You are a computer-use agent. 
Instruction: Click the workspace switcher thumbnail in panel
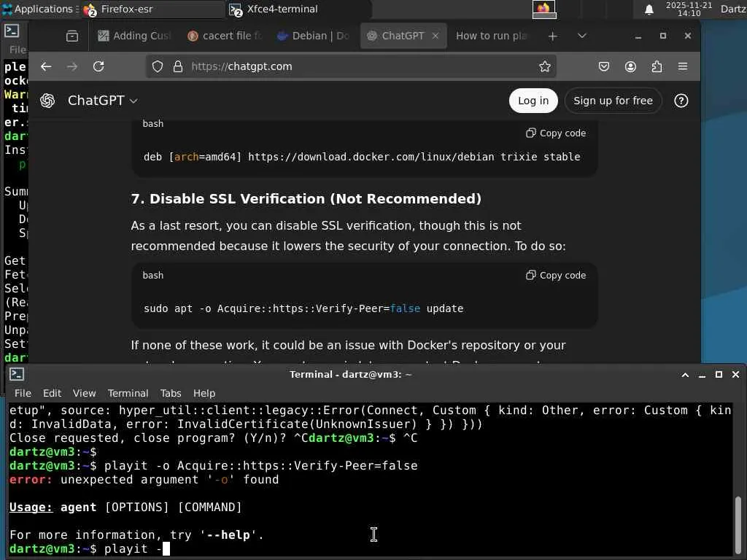coord(544,9)
